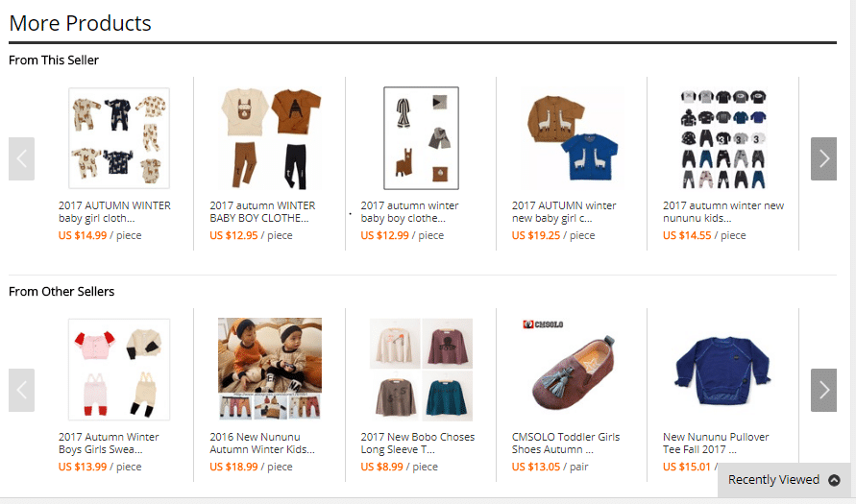856x504 pixels.
Task: Go back in From Other Sellers carousel
Action: 21,390
